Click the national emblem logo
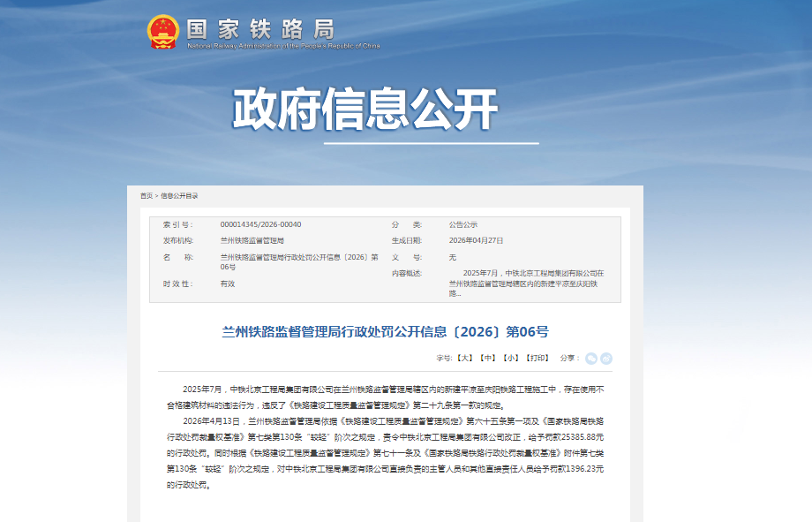The height and width of the screenshot is (522, 812). [x=162, y=32]
